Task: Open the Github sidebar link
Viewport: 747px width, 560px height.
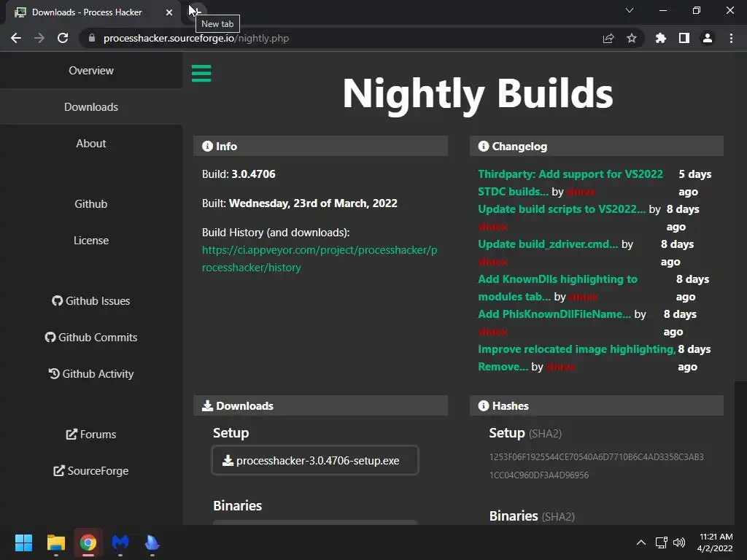Action: pos(91,204)
